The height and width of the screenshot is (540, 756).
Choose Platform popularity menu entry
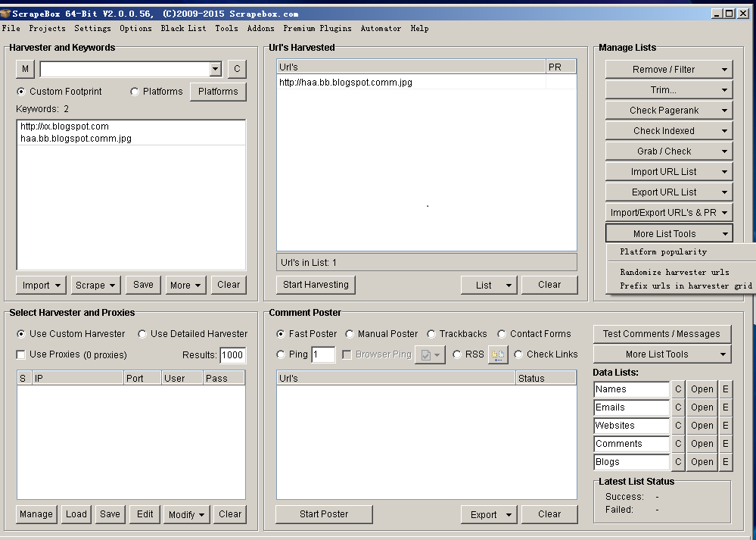[x=664, y=251]
